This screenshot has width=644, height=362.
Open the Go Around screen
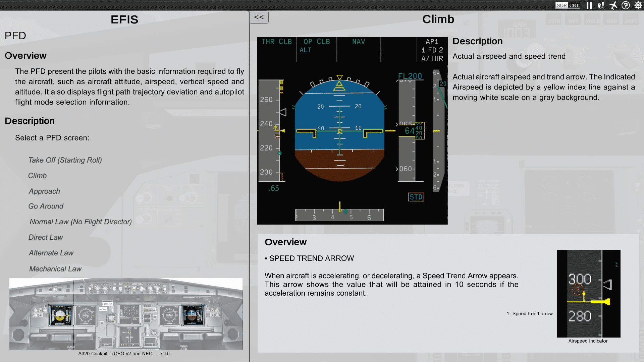46,206
